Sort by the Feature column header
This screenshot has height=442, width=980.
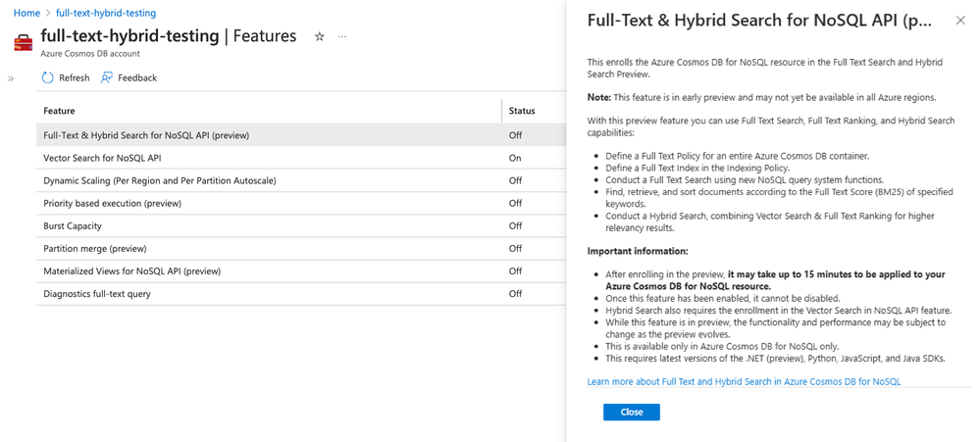point(60,111)
